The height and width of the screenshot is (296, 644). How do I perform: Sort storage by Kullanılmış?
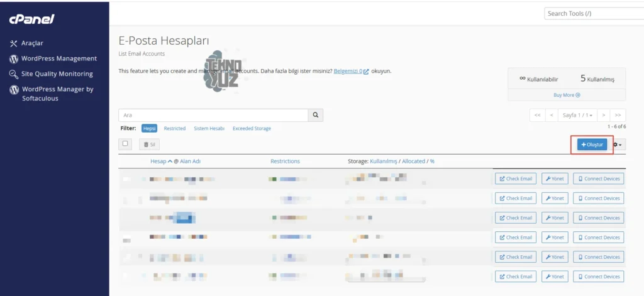pyautogui.click(x=384, y=162)
